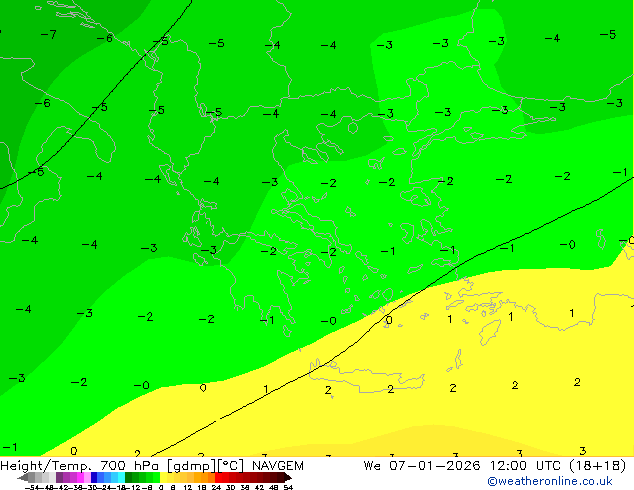This screenshot has height=490, width=634.
Task: Pick the dark purple legend swatch
Action: pos(59,477)
